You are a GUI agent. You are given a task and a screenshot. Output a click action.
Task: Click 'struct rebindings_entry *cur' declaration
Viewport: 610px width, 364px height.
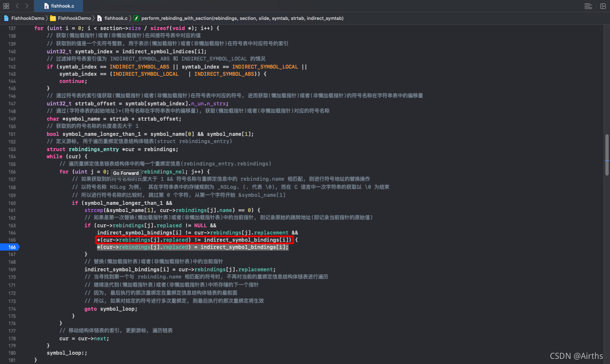pyautogui.click(x=91, y=149)
